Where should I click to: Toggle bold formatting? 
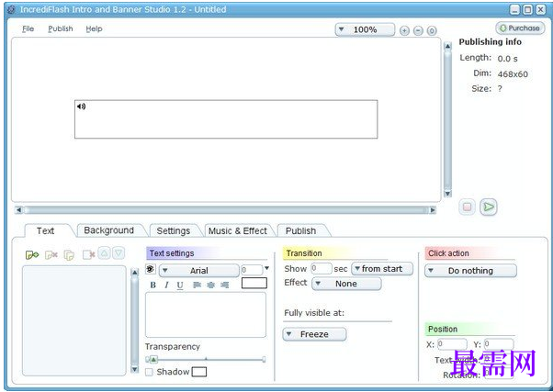152,285
